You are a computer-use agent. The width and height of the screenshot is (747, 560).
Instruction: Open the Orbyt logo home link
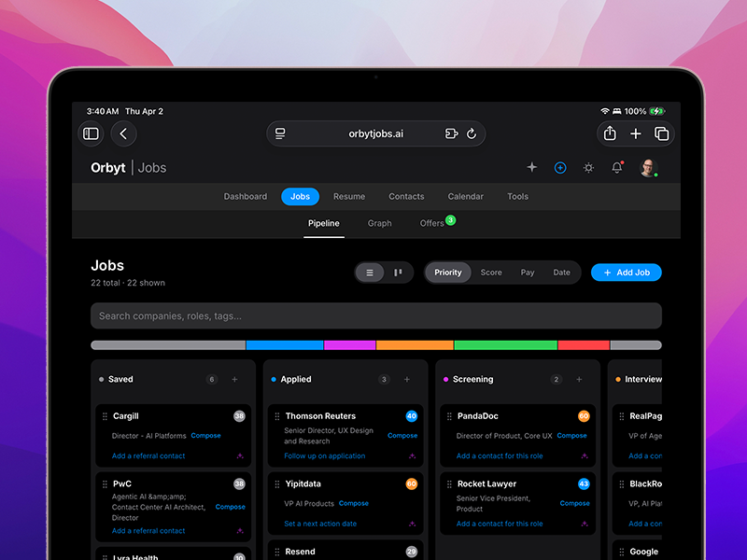pos(108,168)
